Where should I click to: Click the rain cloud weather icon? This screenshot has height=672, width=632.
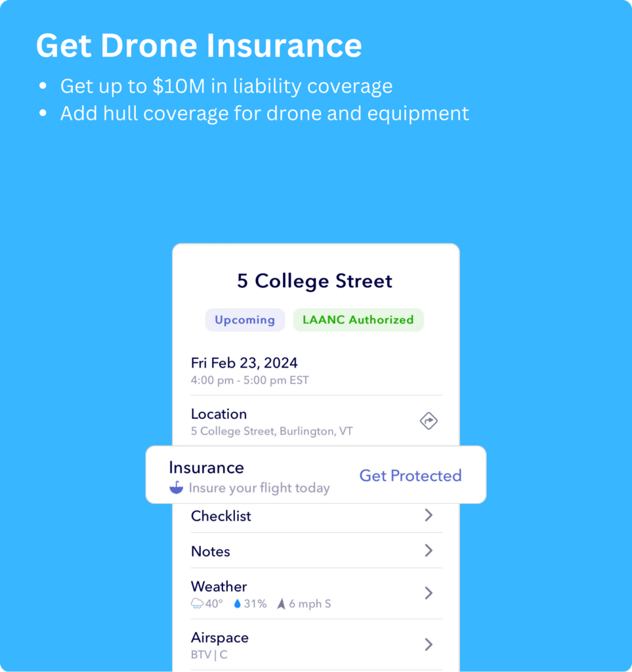click(x=197, y=604)
